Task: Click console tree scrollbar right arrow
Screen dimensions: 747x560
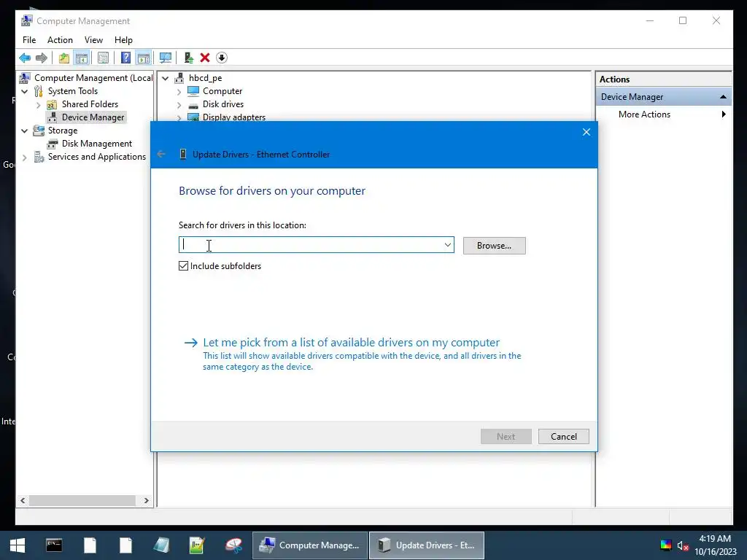Action: click(146, 500)
